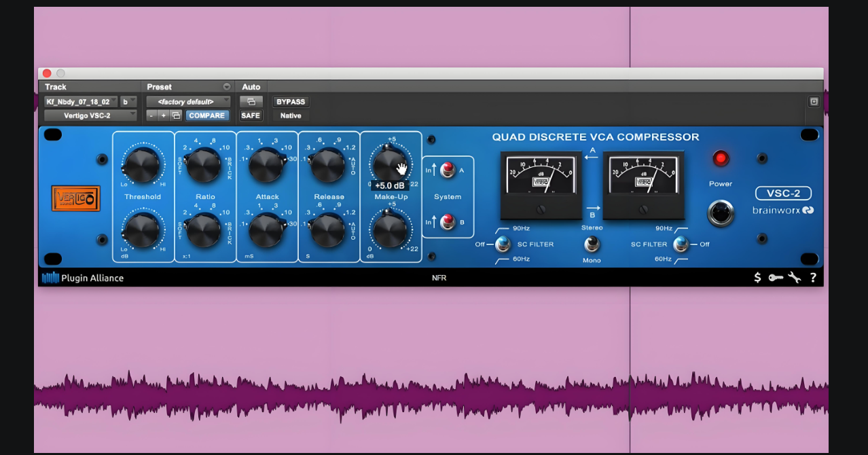
Task: Click the key license activation icon
Action: (x=776, y=277)
